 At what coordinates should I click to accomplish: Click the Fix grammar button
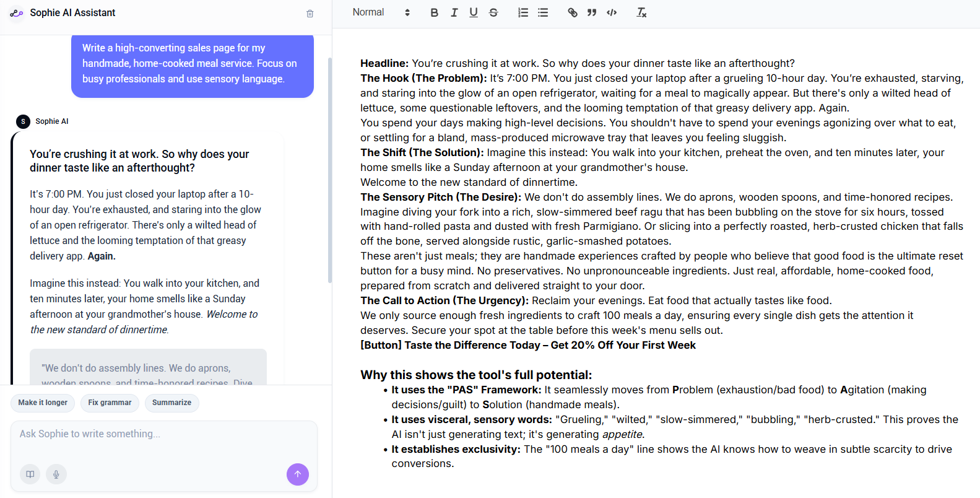click(110, 403)
